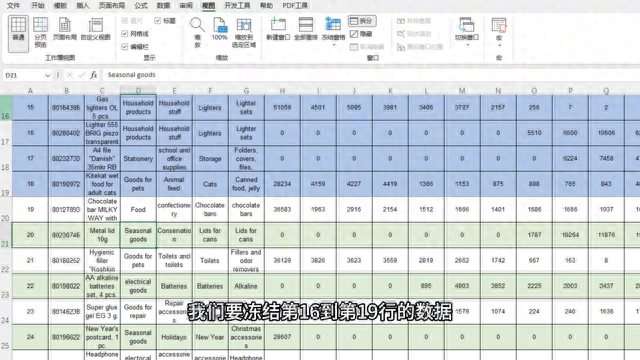Image resolution: width=640 pixels, height=360 pixels.
Task: Click Synchronous Scrolling (同步滚动)
Action: 414,34
